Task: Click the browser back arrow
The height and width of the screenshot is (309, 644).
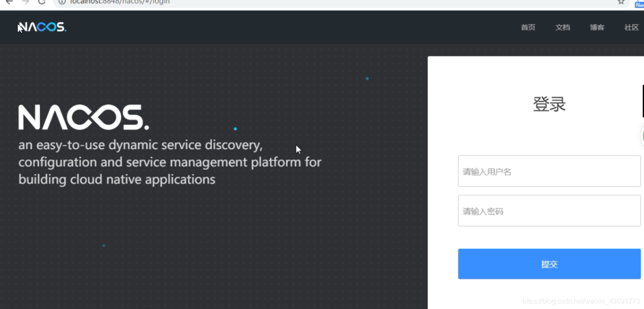Action: click(x=9, y=2)
